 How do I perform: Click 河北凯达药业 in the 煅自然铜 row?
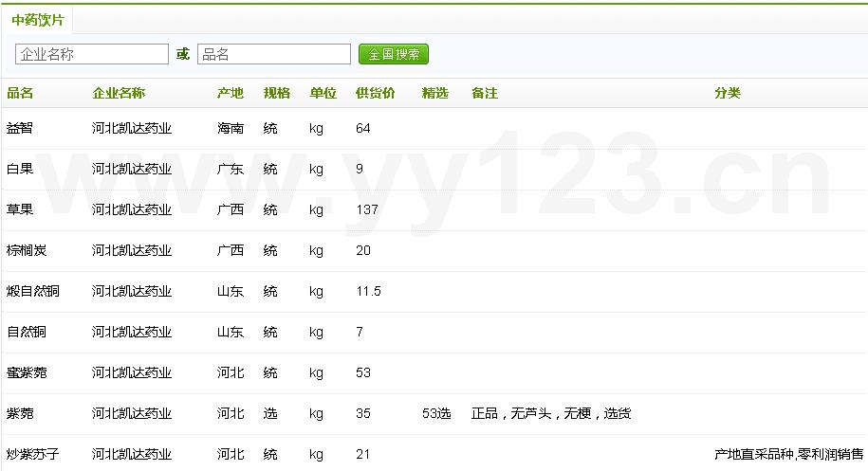(x=132, y=291)
